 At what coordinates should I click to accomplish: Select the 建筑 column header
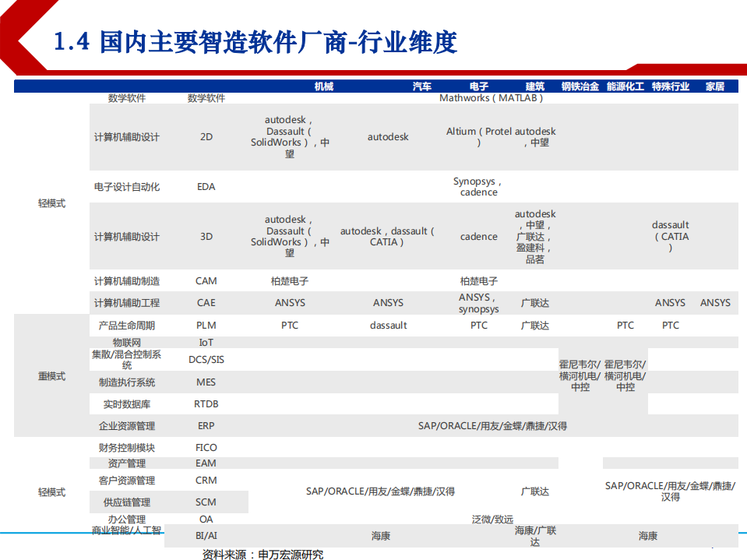click(535, 86)
